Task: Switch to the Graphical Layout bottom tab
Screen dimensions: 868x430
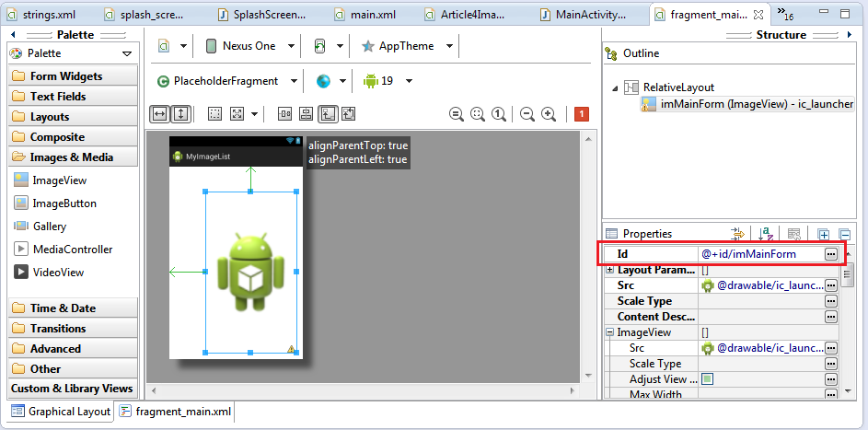Action: point(62,412)
